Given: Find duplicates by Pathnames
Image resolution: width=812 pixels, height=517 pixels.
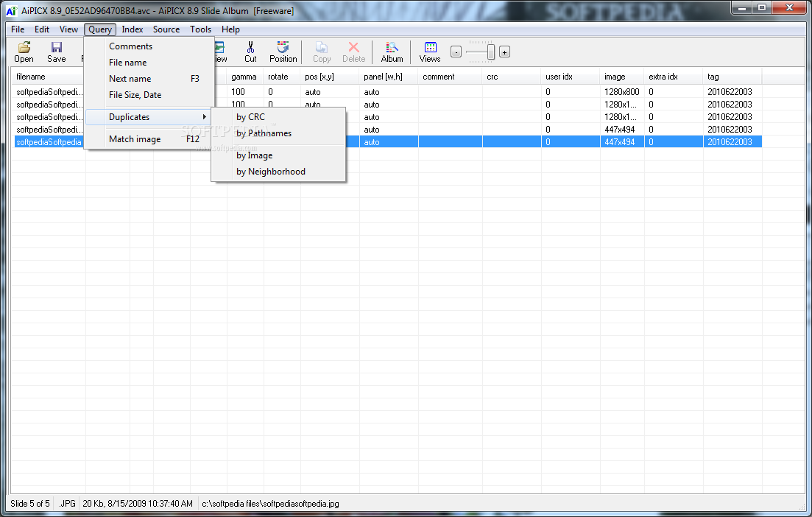Looking at the screenshot, I should pos(278,133).
